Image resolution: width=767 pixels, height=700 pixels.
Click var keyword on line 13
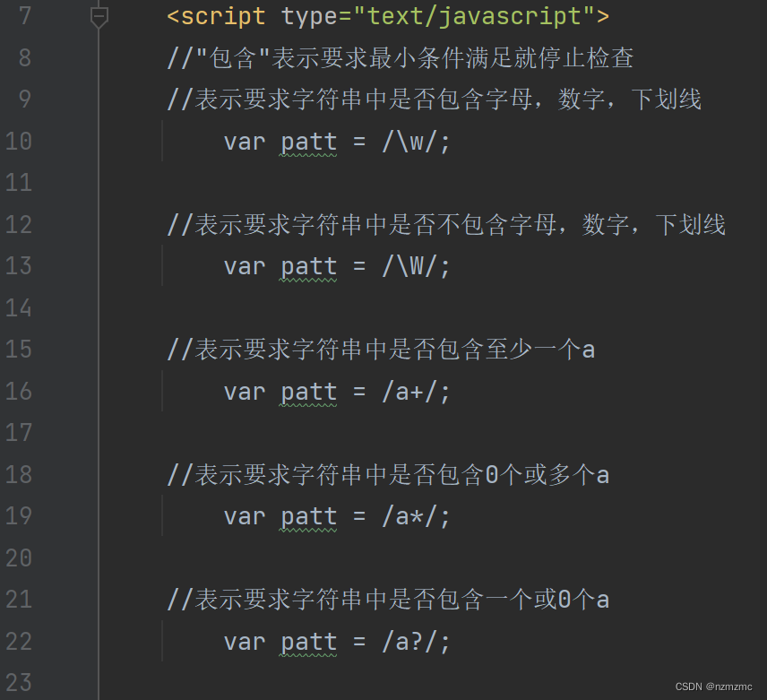coord(245,268)
